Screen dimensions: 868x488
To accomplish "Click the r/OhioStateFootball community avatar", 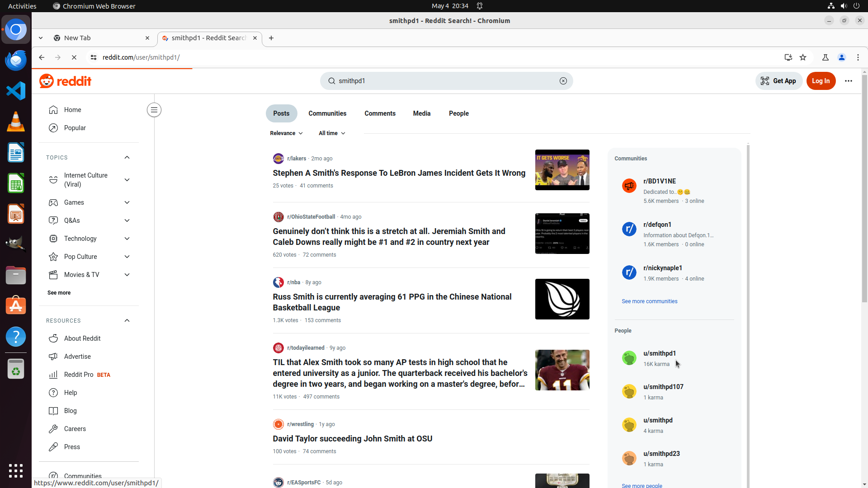I will pos(278,217).
